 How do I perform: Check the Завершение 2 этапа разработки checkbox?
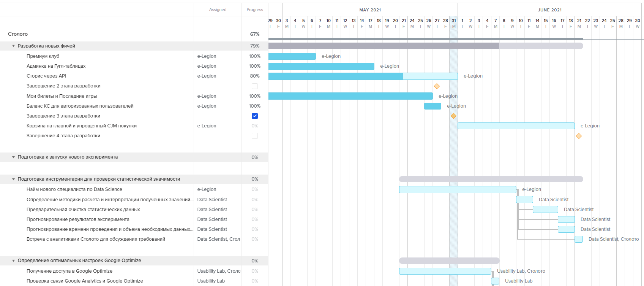point(255,86)
